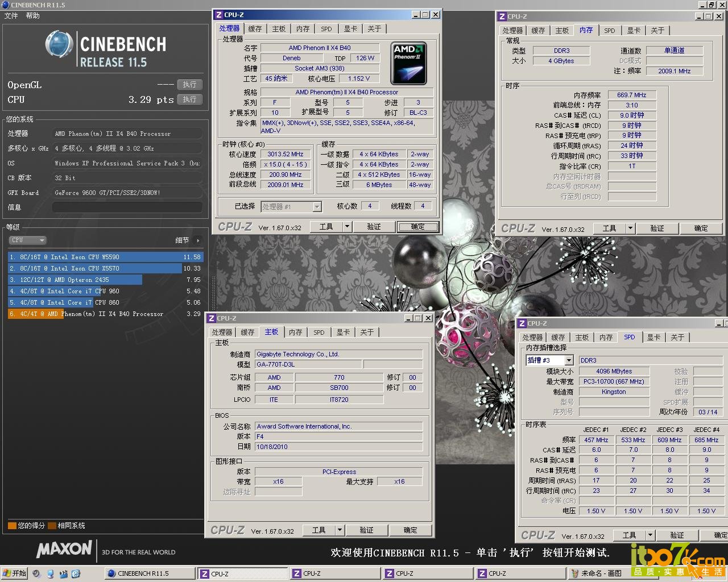Click the AMD Phenom II logo image

point(408,63)
